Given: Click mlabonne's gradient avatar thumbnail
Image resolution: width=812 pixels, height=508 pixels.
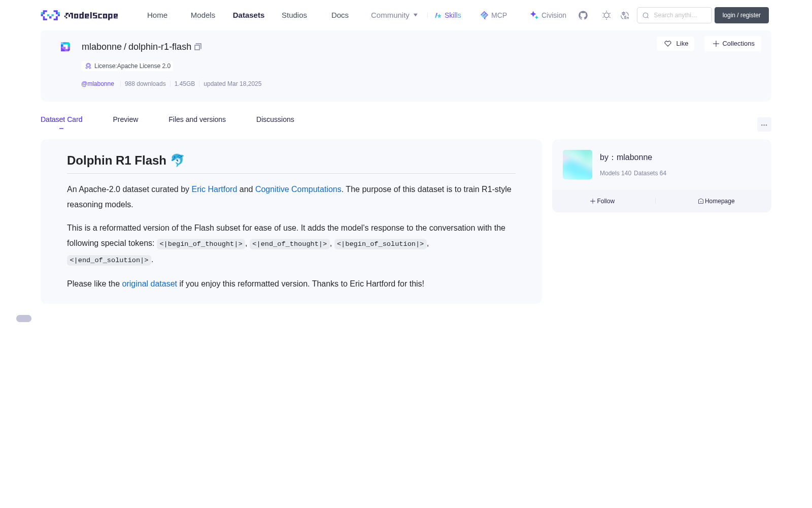Looking at the screenshot, I should [x=578, y=165].
